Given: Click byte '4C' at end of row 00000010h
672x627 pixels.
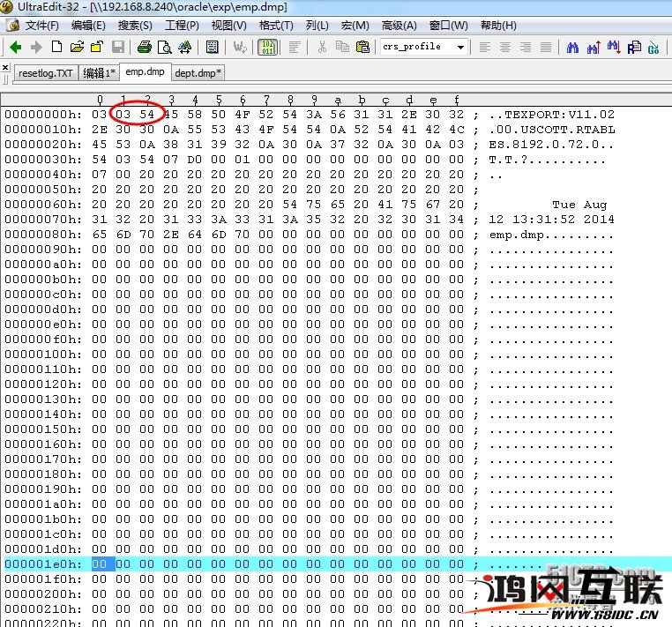Looking at the screenshot, I should click(x=457, y=130).
